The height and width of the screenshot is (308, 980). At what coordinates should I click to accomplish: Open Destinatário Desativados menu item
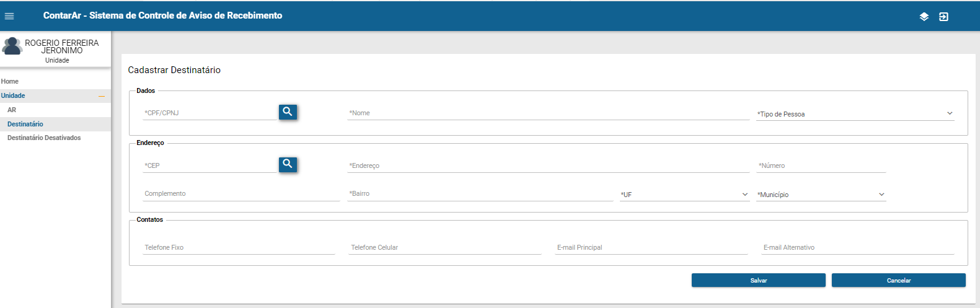(44, 138)
